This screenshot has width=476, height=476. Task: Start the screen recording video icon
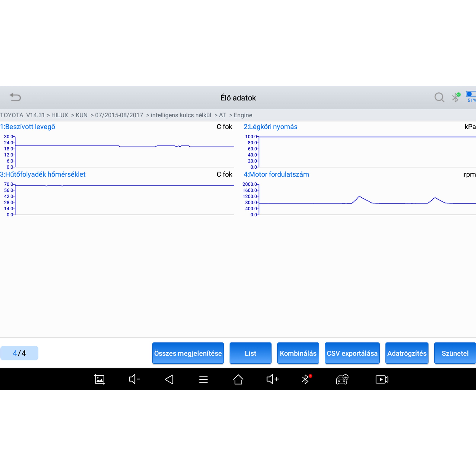coord(382,379)
